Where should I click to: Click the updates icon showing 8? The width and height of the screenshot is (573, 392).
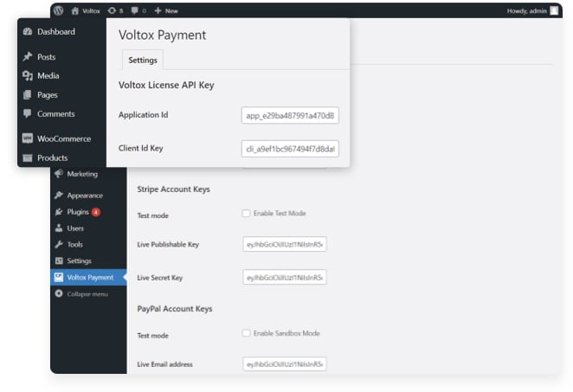click(112, 10)
